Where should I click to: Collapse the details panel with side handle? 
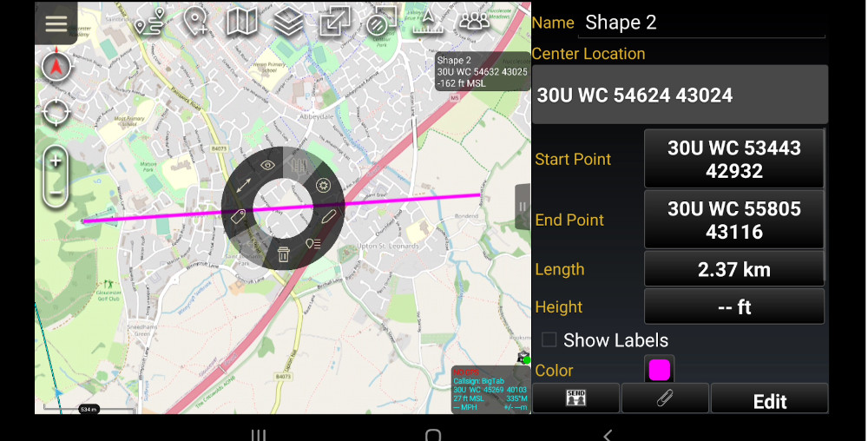(x=522, y=207)
